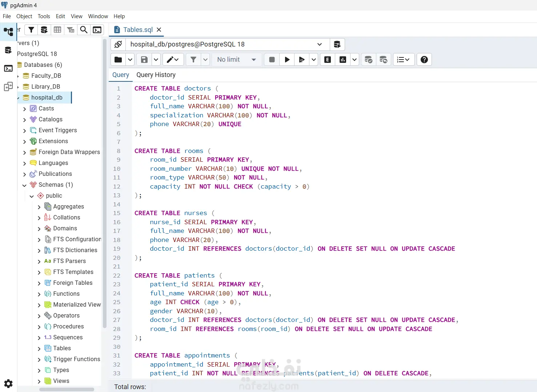Click the Explain query button
537x392 pixels.
328,60
